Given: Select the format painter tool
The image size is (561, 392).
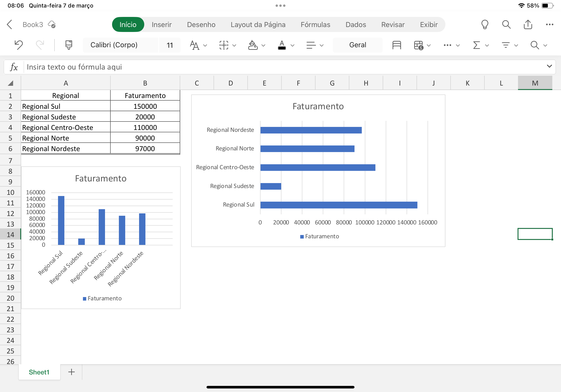Looking at the screenshot, I should pos(68,45).
